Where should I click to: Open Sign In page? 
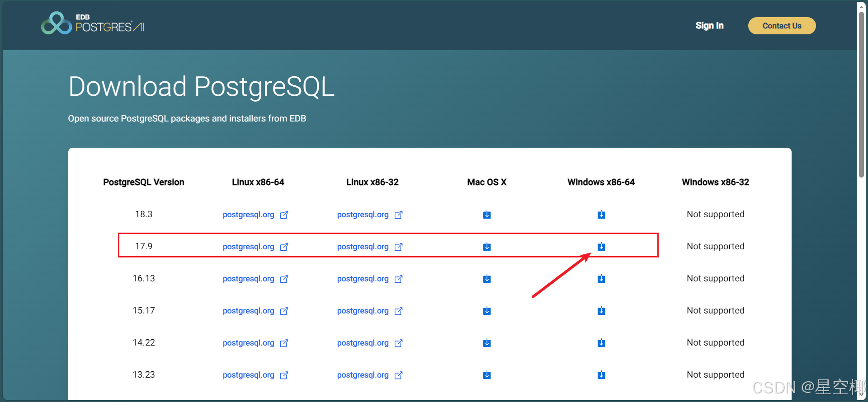(709, 26)
